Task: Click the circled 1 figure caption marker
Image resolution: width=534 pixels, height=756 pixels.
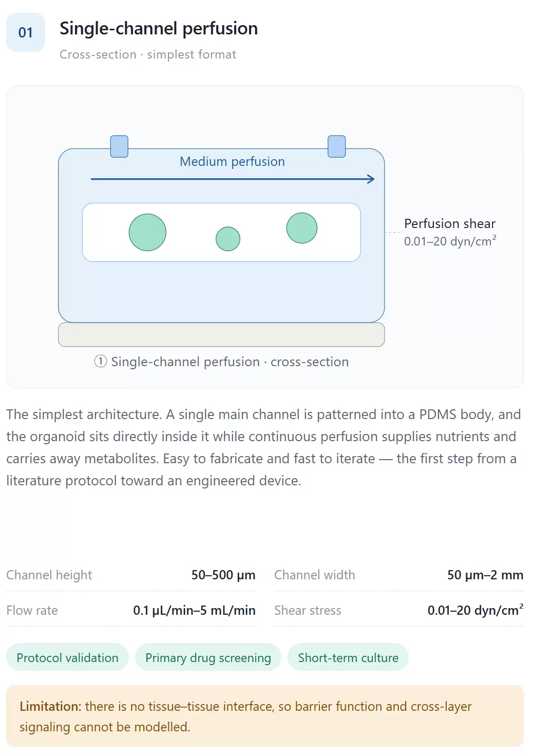Action: pos(101,362)
